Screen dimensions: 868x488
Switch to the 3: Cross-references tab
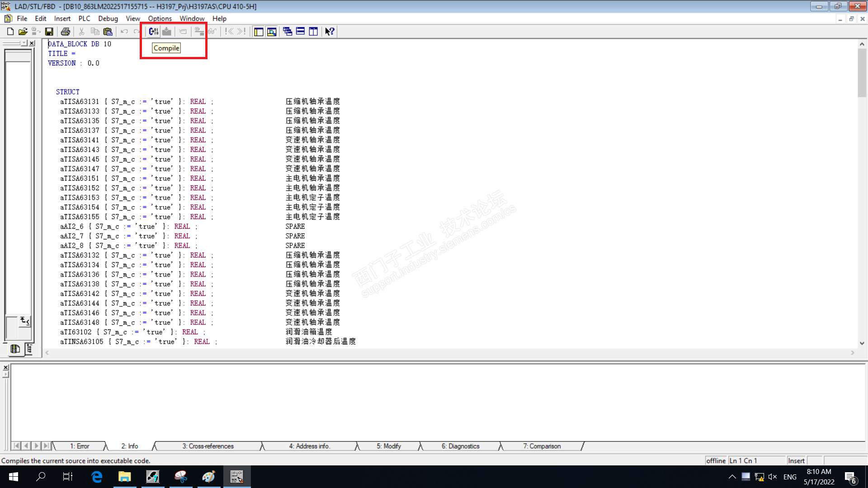coord(208,446)
